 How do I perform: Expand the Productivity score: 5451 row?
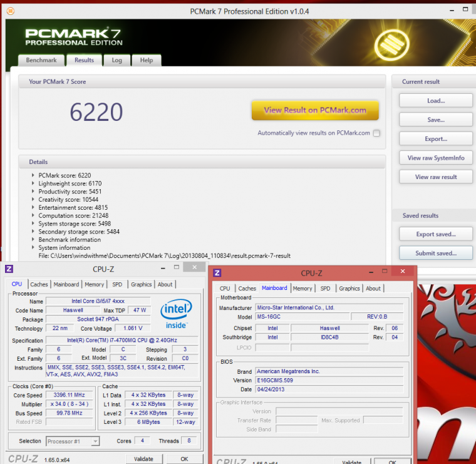[33, 191]
